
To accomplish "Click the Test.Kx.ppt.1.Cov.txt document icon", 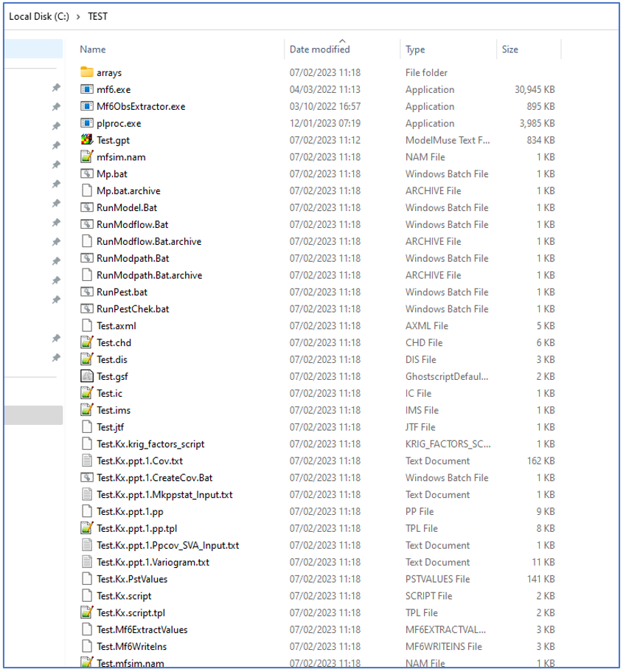I will pos(86,461).
